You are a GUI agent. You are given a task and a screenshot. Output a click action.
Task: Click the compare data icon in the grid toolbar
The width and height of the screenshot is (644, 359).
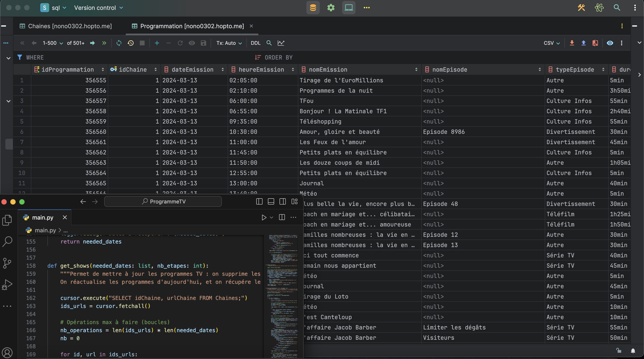pyautogui.click(x=595, y=43)
